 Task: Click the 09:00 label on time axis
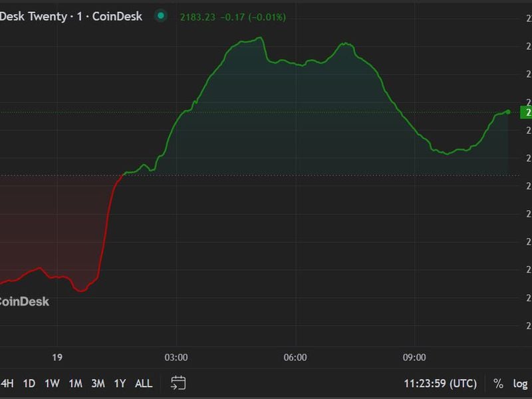coord(414,358)
